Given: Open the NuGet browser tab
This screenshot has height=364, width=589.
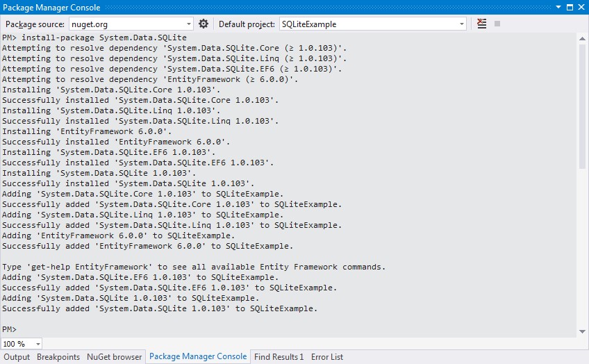Looking at the screenshot, I should pos(114,357).
